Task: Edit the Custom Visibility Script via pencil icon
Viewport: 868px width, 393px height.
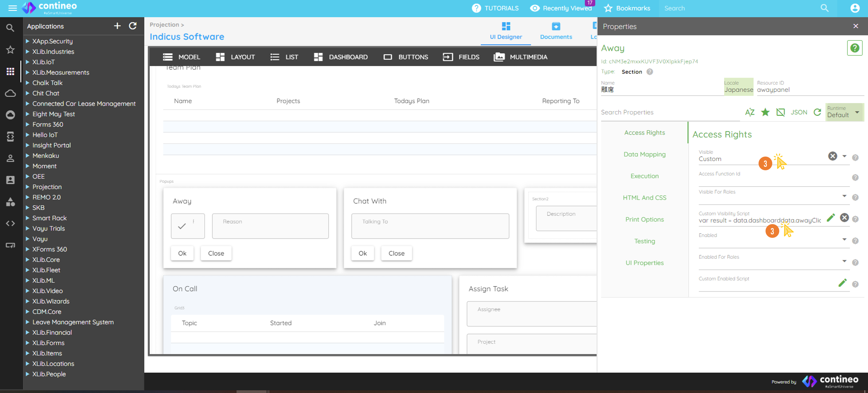Action: tap(831, 218)
